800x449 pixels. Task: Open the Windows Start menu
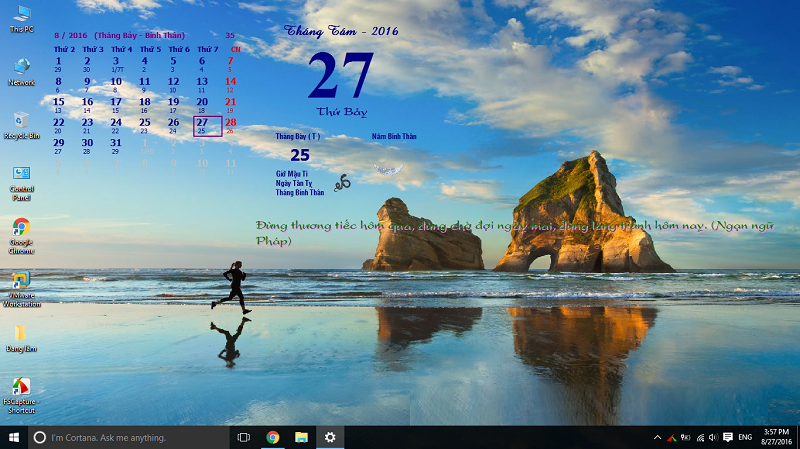pyautogui.click(x=14, y=437)
